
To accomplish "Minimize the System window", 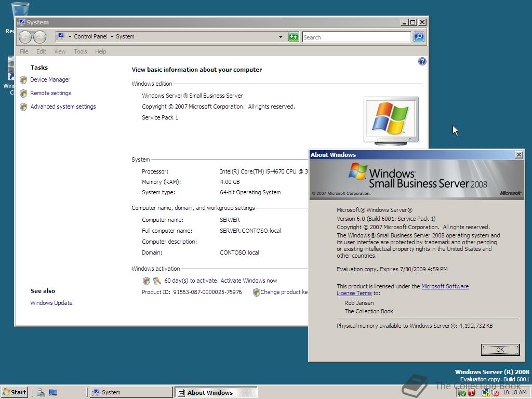I will [x=404, y=22].
